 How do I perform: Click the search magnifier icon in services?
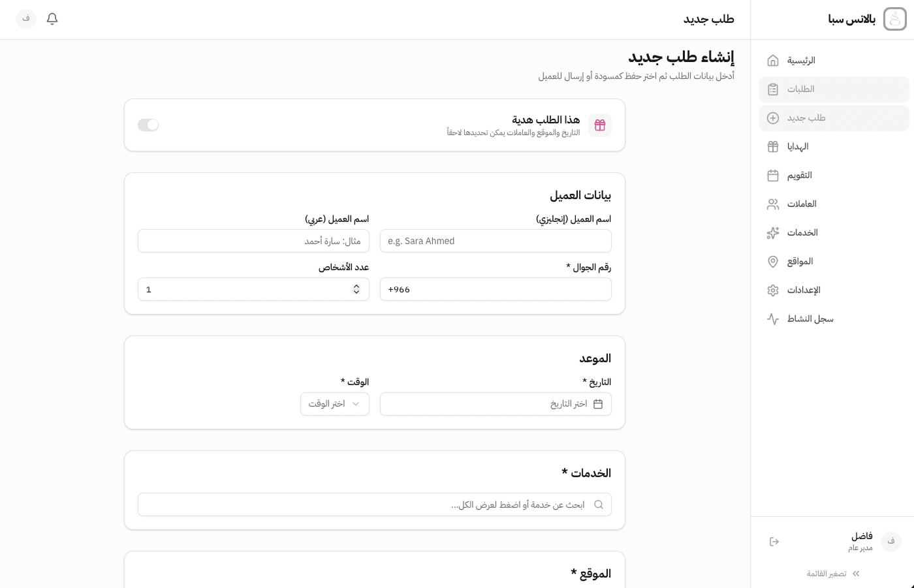(x=599, y=504)
